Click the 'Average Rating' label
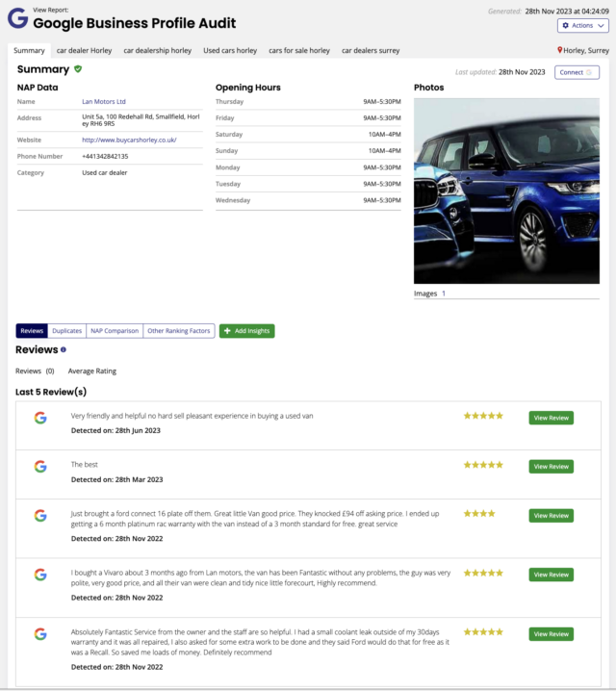Image resolution: width=616 pixels, height=691 pixels. coord(92,371)
